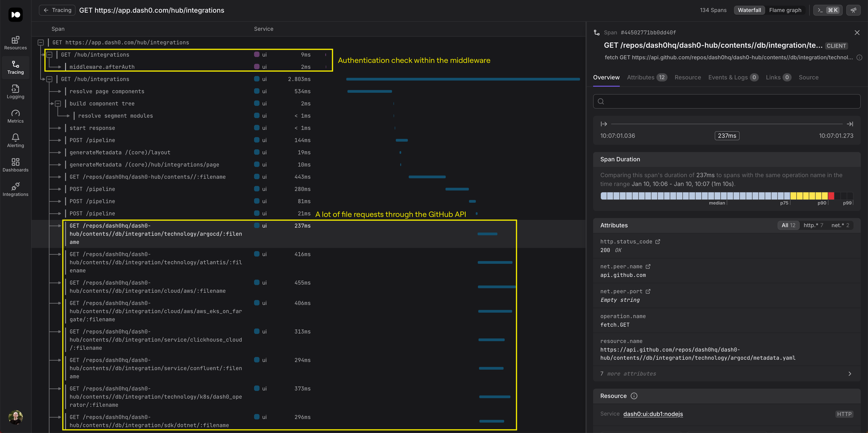Open net.peer.name external link icon

(x=648, y=266)
